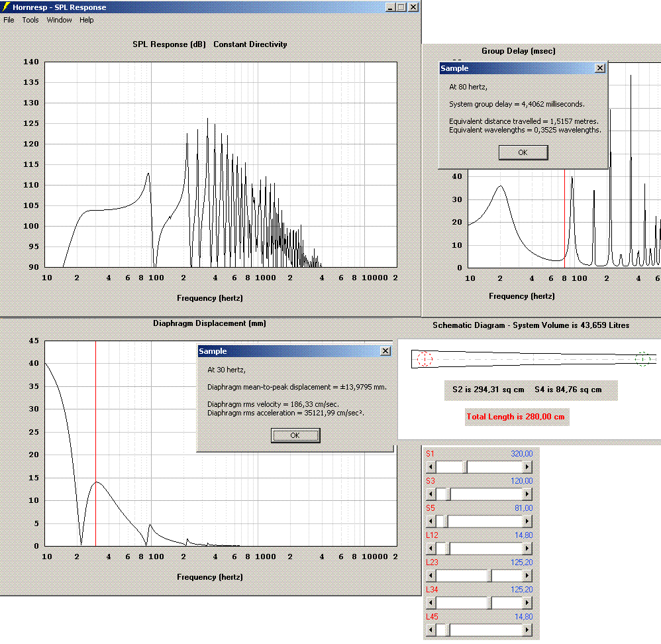Click the S5 value 81,00
Viewport: 661px width, 644px height.
tap(524, 508)
